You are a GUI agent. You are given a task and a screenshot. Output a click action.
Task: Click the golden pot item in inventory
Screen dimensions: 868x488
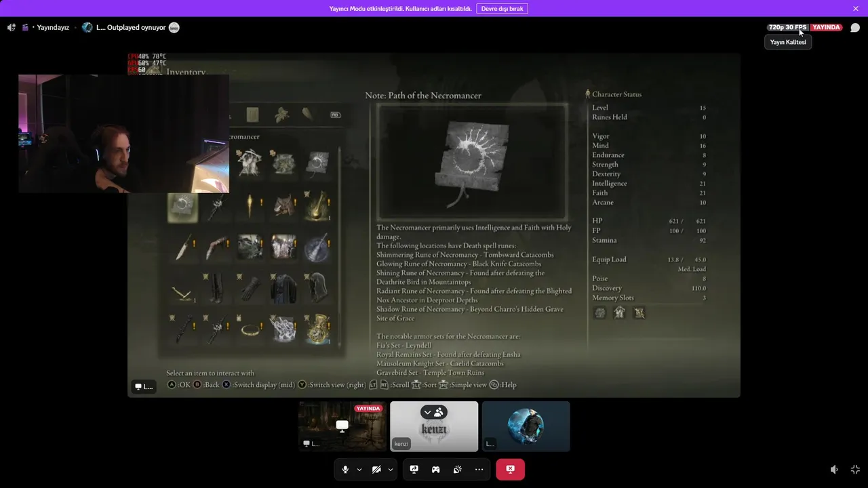click(317, 329)
